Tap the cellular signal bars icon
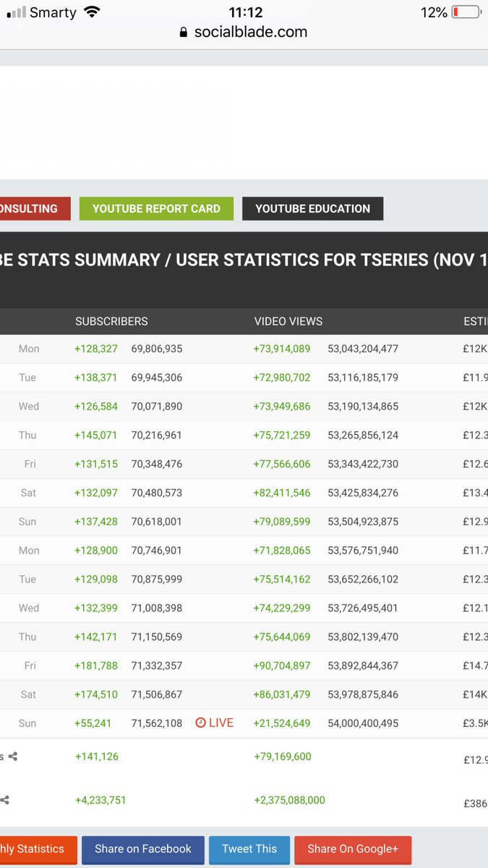This screenshot has width=488, height=868. tap(17, 12)
